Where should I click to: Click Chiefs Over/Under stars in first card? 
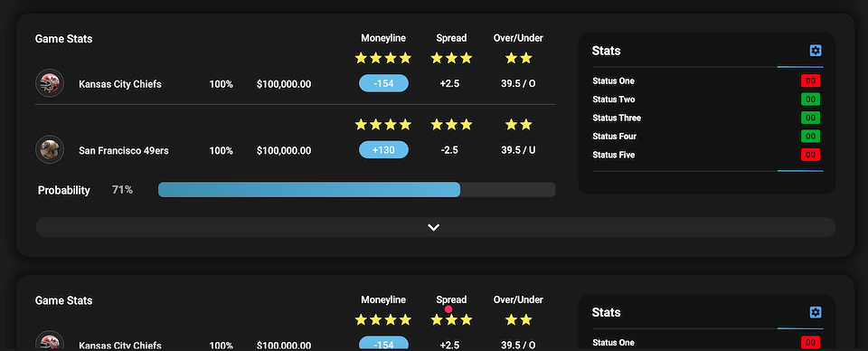click(518, 58)
